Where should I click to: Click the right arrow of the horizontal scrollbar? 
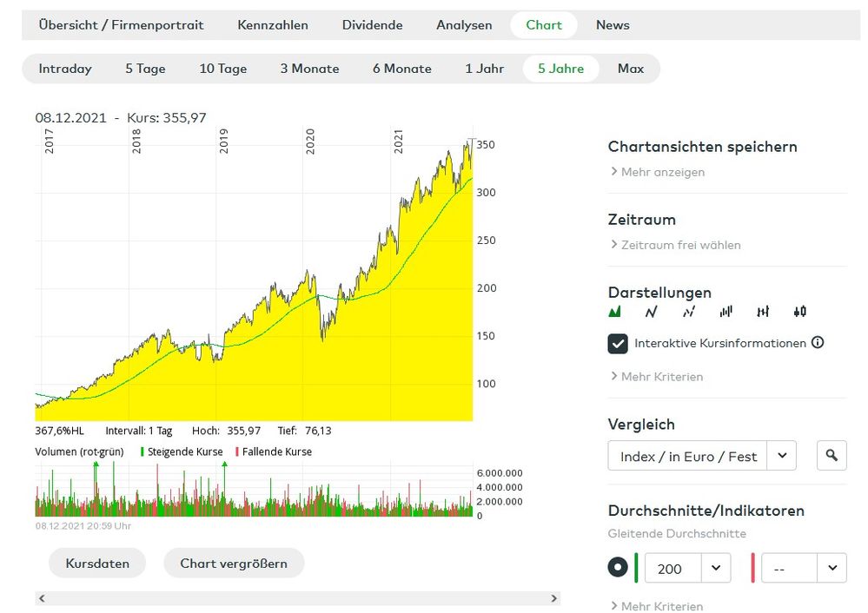pyautogui.click(x=554, y=598)
